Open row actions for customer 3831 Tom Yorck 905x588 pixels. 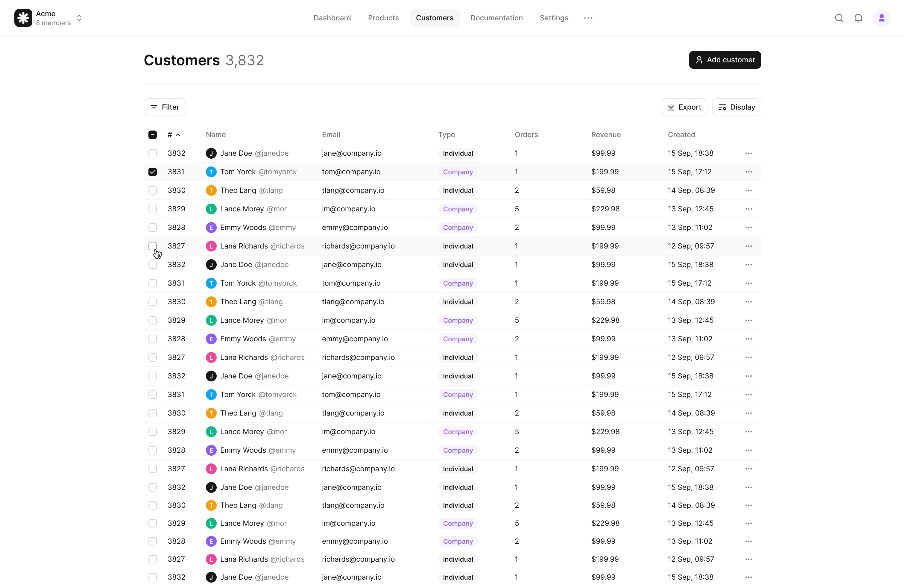point(748,172)
